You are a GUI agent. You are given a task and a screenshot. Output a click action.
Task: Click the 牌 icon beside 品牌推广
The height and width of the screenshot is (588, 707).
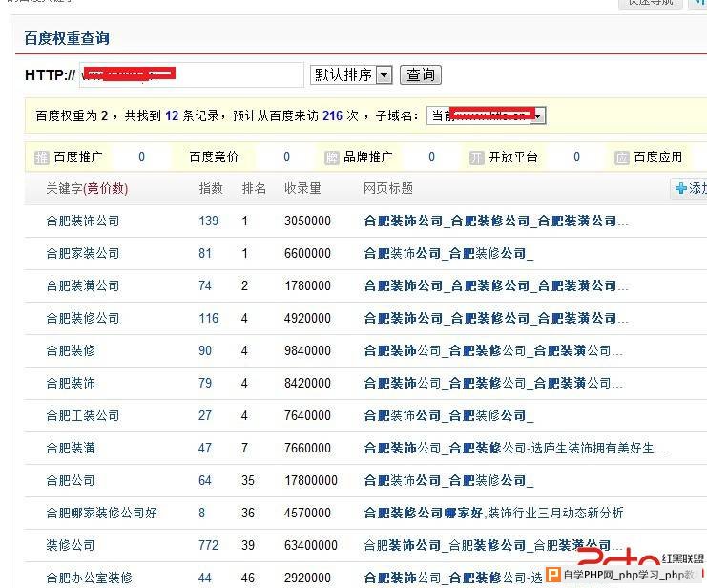[x=331, y=157]
